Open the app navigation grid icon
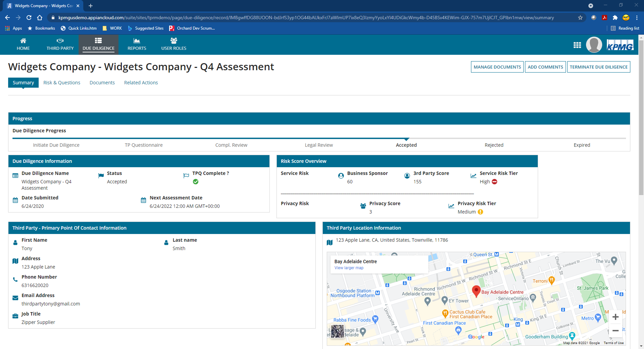This screenshot has width=644, height=349. coord(577,45)
